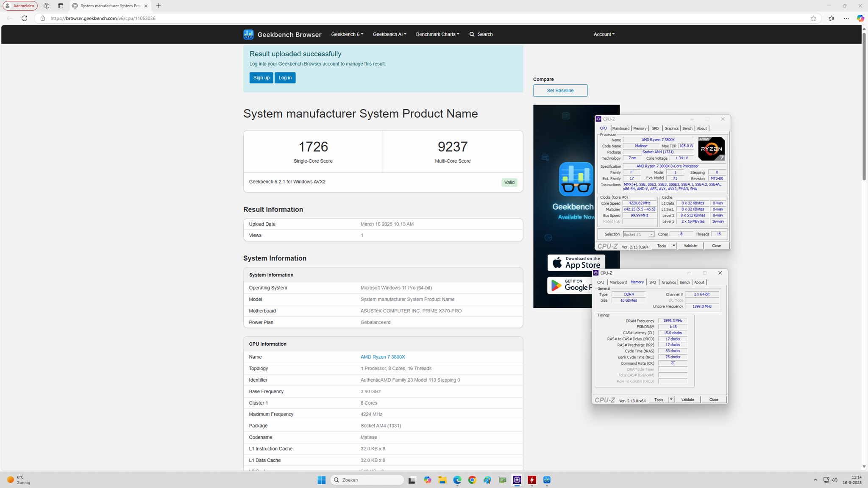Viewport: 868px width, 488px height.
Task: Click the taskbar Zoeken search box
Action: pyautogui.click(x=367, y=480)
